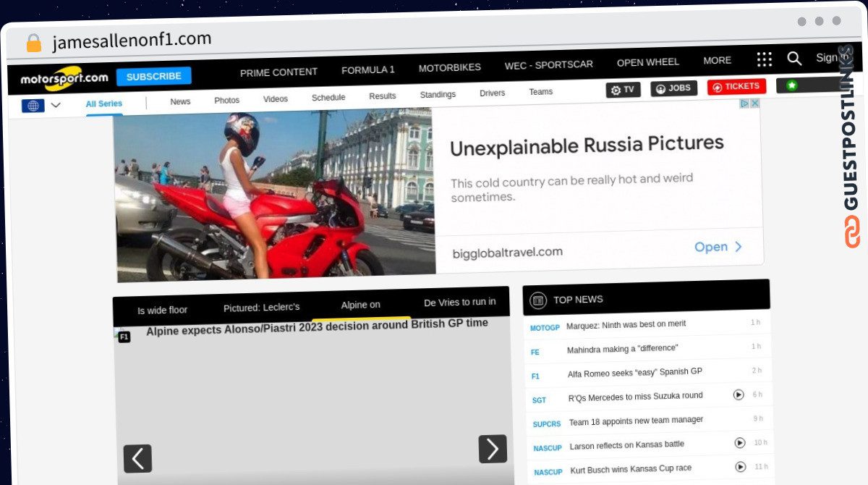Expand the edition dropdown chevron
The width and height of the screenshot is (868, 485).
56,105
